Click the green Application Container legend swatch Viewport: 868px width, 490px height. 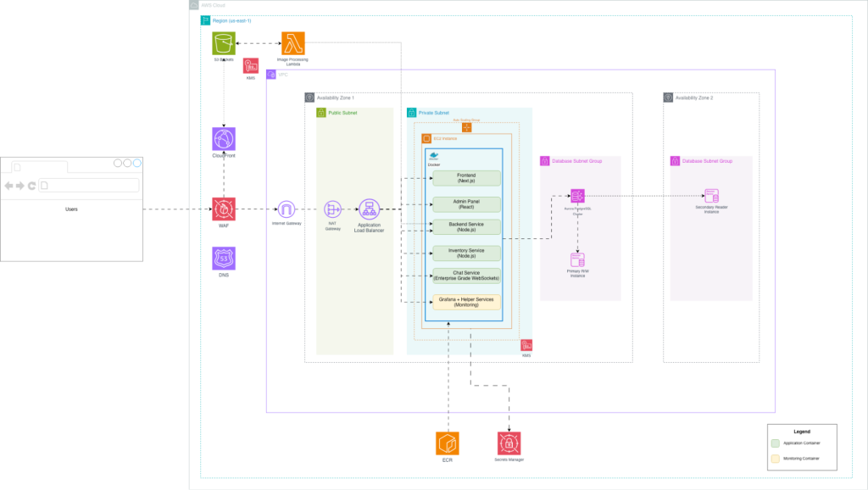pos(776,443)
